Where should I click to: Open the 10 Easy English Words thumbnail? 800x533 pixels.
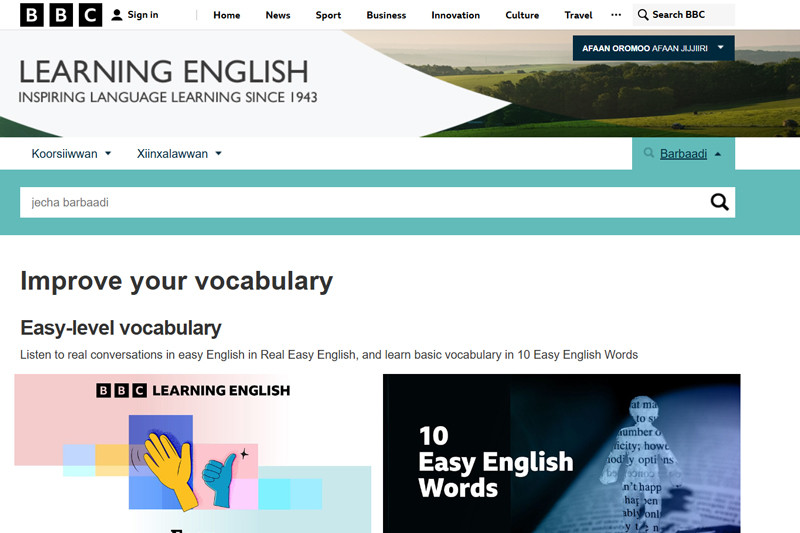click(562, 453)
